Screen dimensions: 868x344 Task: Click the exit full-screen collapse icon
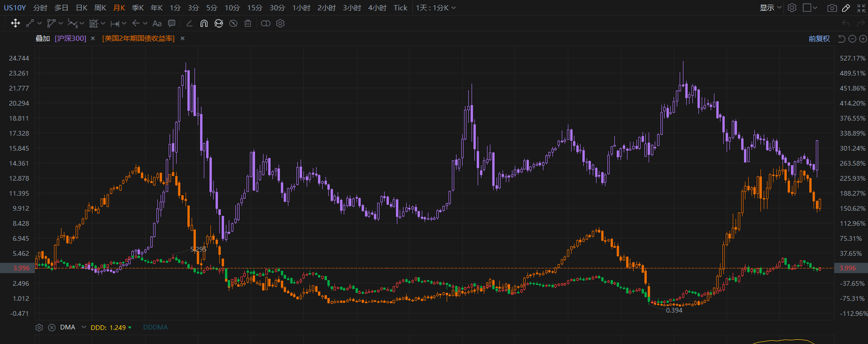click(860, 8)
